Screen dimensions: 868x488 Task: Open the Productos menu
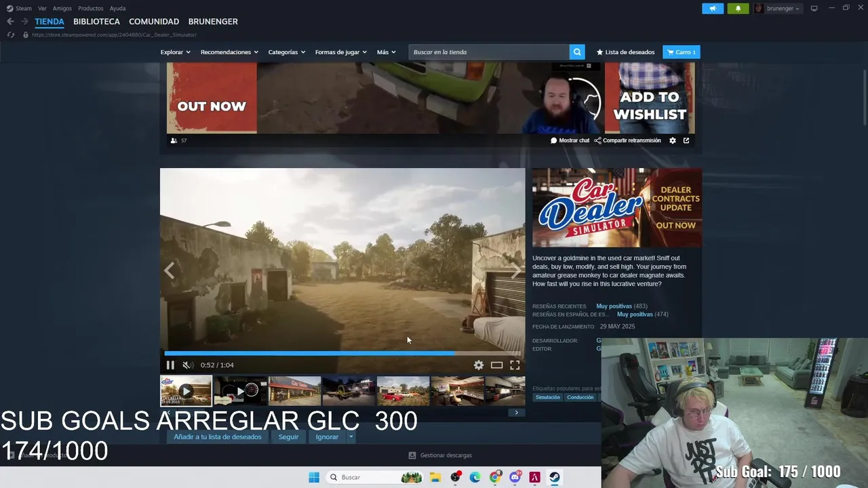[90, 8]
